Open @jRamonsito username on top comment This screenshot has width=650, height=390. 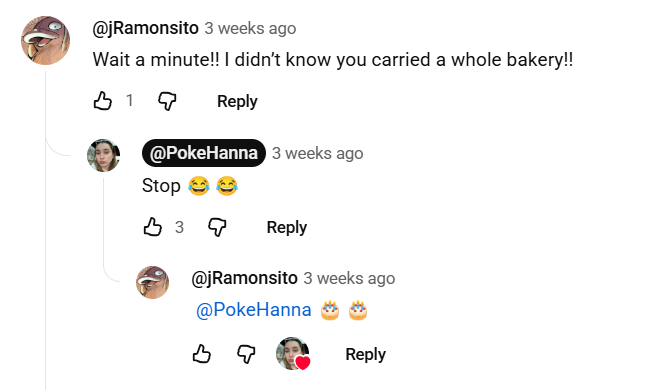(x=146, y=28)
